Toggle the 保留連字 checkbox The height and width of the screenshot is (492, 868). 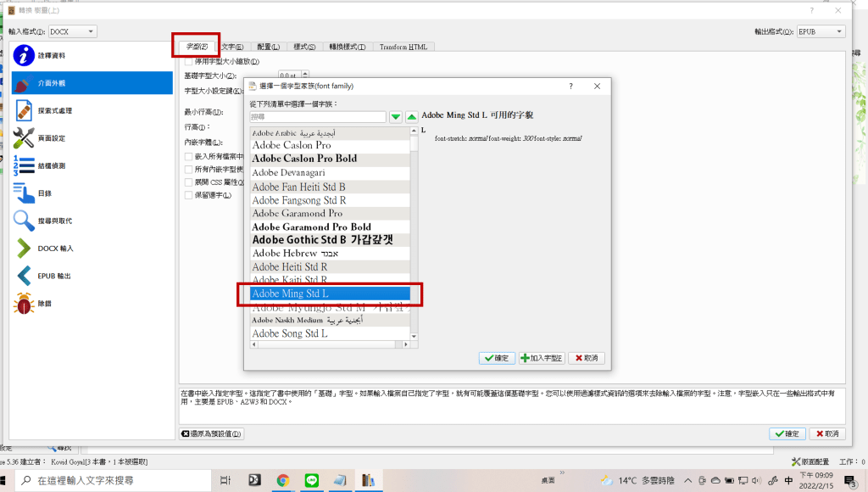tap(189, 195)
